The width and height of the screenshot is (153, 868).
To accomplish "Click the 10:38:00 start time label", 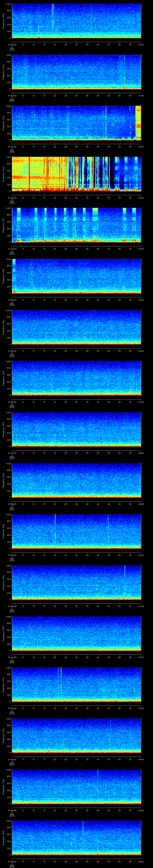I will tap(12, 504).
